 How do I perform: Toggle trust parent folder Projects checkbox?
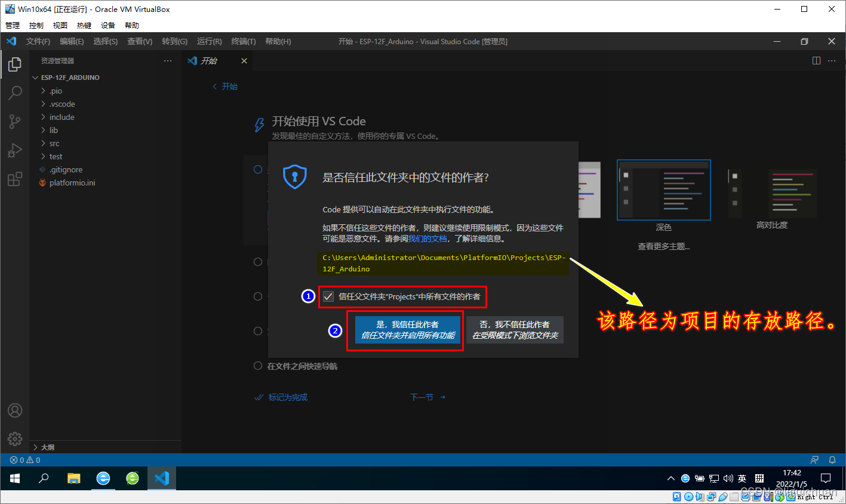(x=328, y=296)
